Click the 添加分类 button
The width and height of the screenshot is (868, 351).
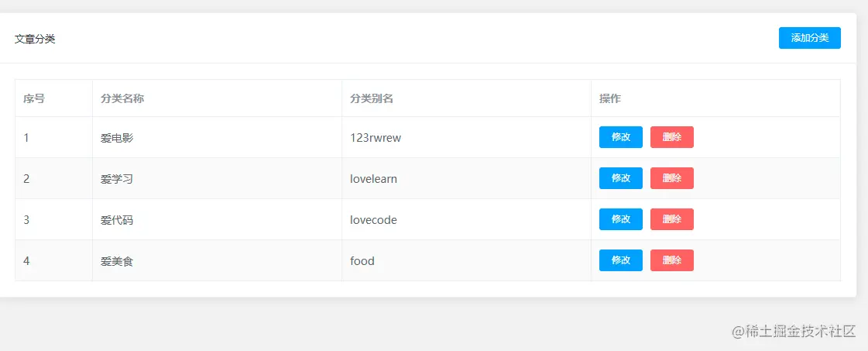tap(809, 38)
